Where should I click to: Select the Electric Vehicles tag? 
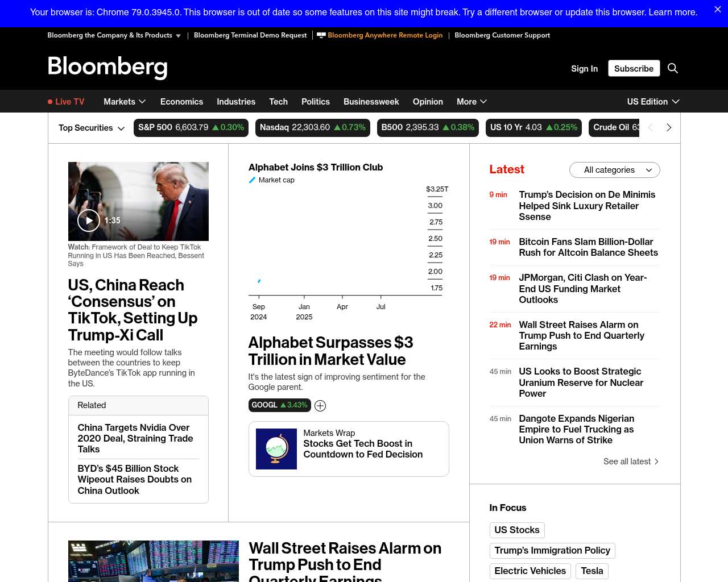pyautogui.click(x=530, y=571)
